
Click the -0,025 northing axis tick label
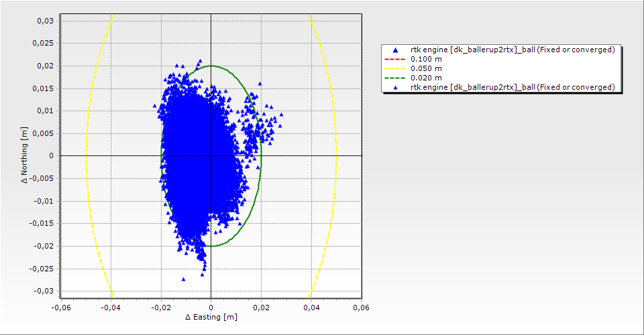click(x=42, y=269)
